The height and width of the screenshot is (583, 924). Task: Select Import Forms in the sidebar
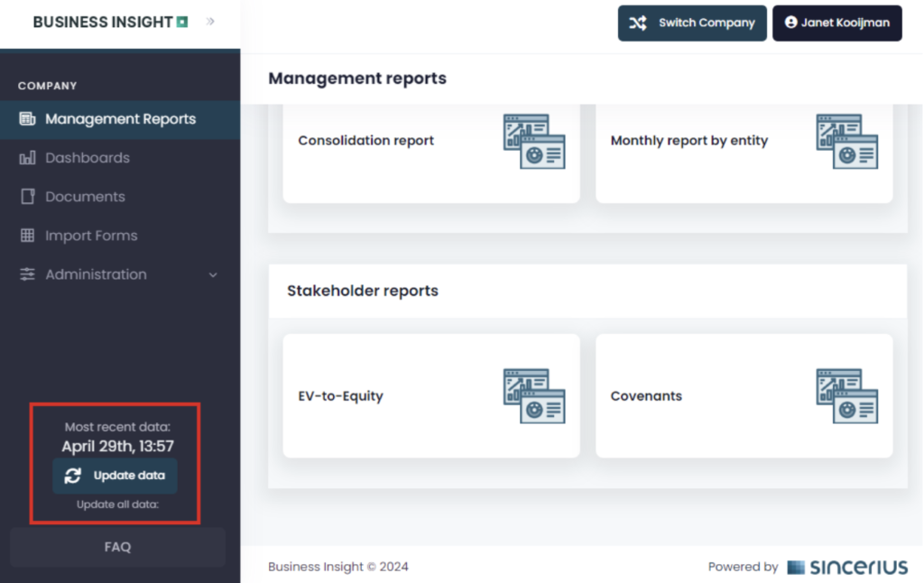pyautogui.click(x=120, y=236)
